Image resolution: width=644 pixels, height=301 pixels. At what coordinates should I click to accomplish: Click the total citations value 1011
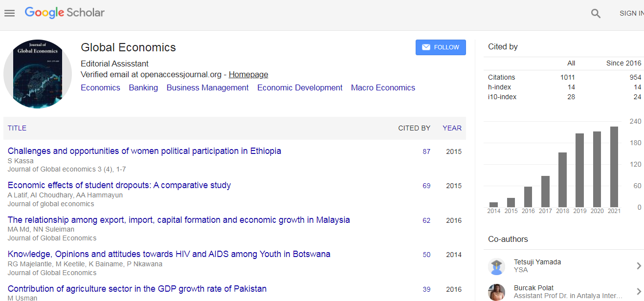tap(568, 77)
